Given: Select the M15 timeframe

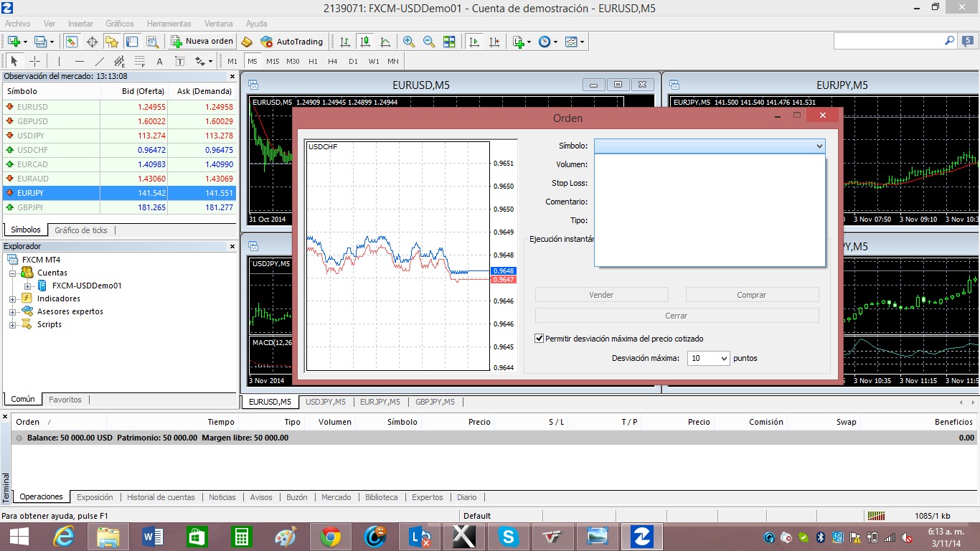Looking at the screenshot, I should point(273,61).
